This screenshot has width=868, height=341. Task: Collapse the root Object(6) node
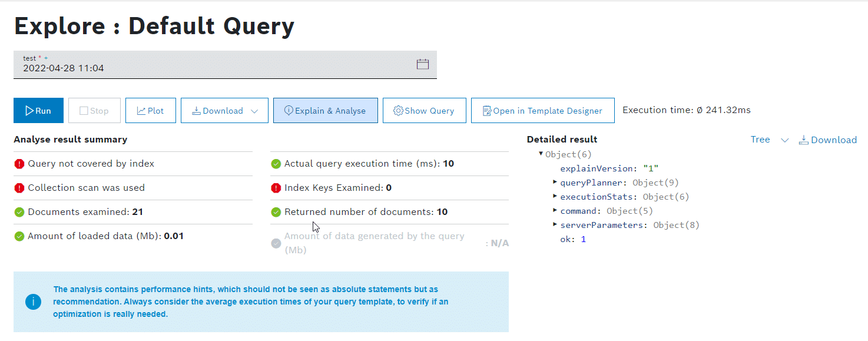pyautogui.click(x=541, y=154)
